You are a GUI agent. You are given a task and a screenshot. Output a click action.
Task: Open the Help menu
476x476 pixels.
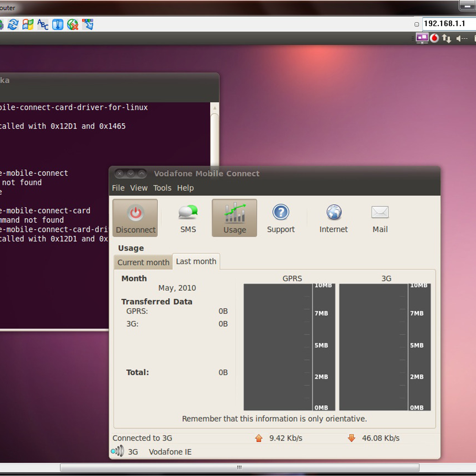pos(185,188)
